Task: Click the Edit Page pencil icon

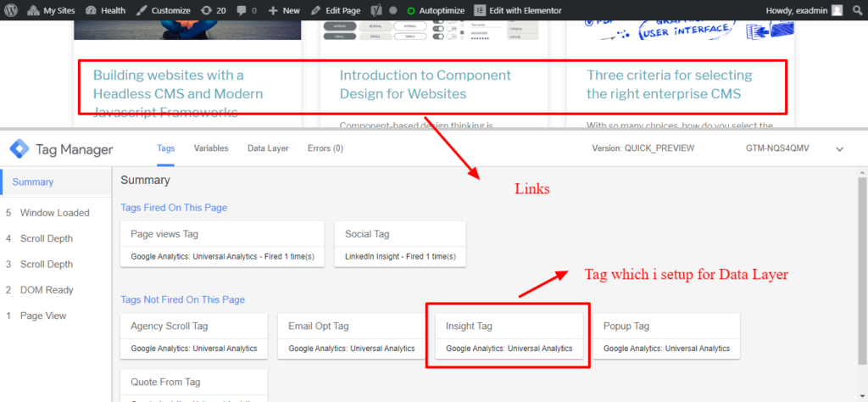Action: (x=315, y=10)
